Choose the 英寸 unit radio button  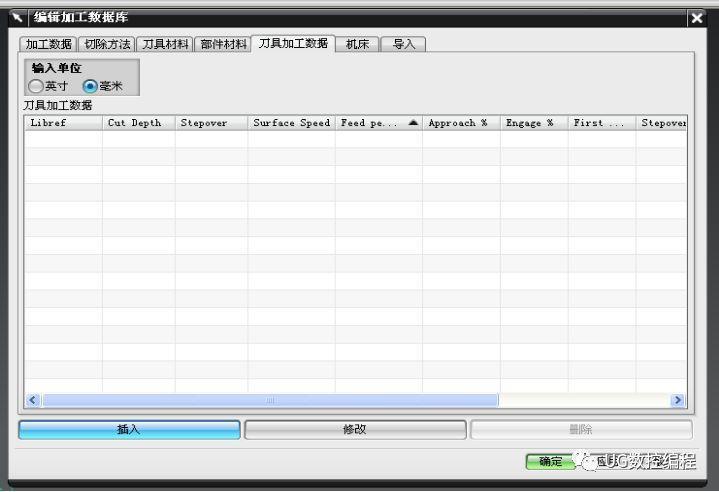click(36, 86)
